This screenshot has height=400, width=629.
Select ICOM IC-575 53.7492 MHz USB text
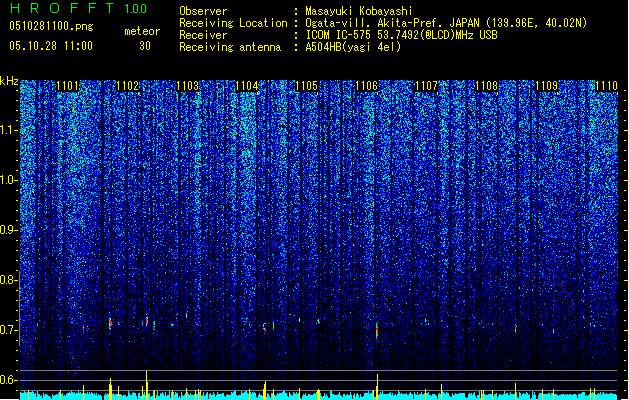401,35
